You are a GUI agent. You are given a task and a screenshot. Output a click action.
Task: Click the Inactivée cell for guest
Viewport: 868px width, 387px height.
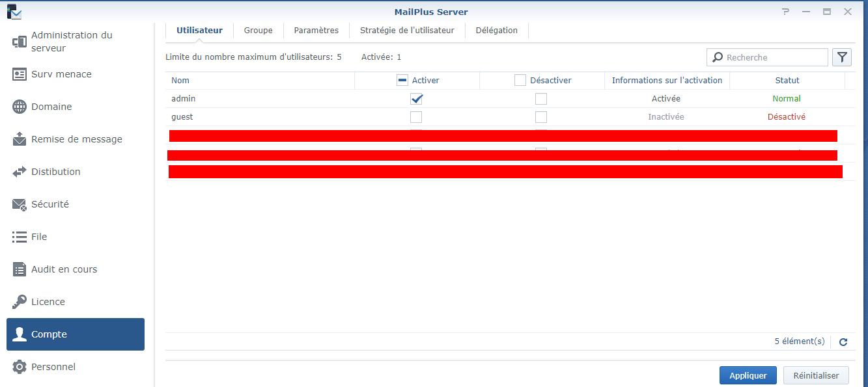(x=666, y=117)
